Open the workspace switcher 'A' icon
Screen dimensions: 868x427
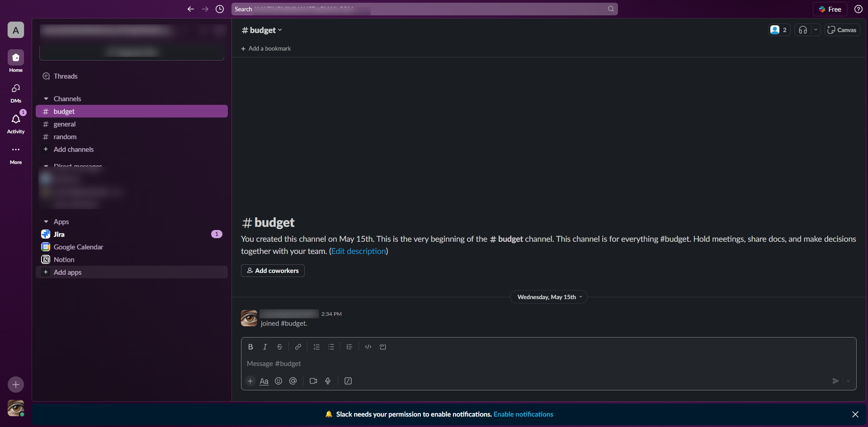(x=16, y=30)
